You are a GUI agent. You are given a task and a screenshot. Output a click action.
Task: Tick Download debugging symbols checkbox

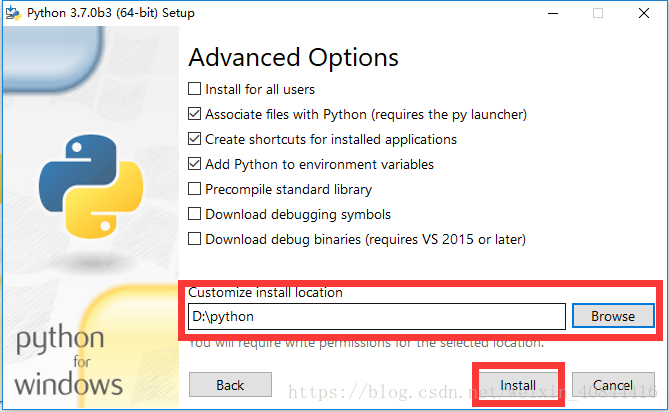195,214
